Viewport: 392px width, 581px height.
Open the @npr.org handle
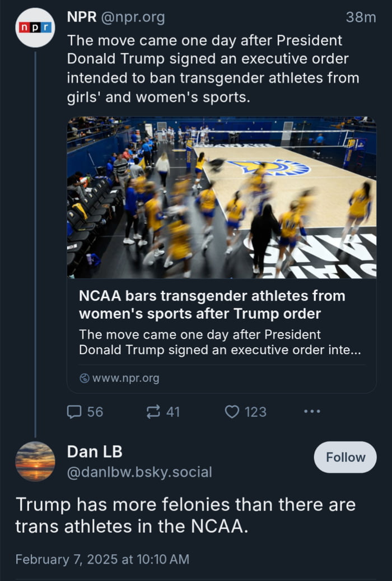click(133, 18)
